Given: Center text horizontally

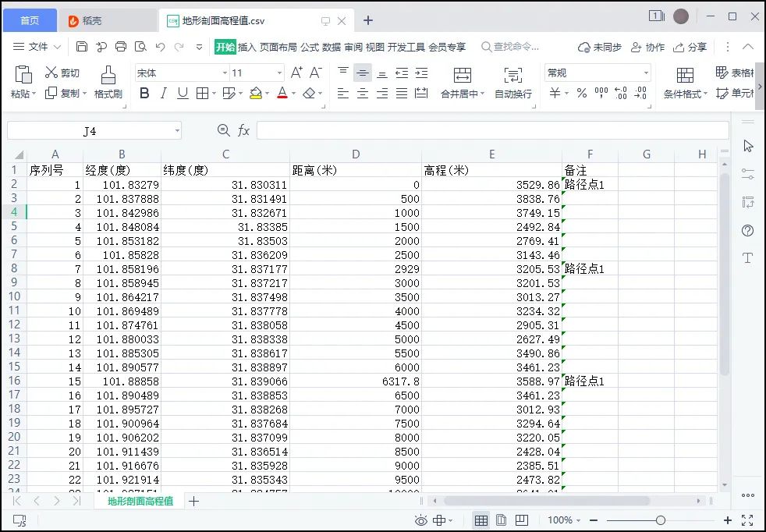Looking at the screenshot, I should pos(363,93).
